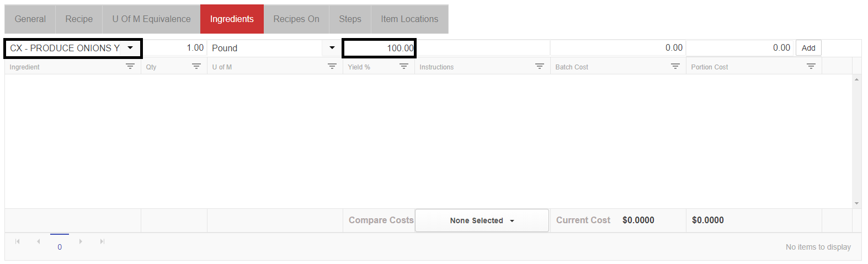Expand the Pound unit dropdown

tap(332, 48)
